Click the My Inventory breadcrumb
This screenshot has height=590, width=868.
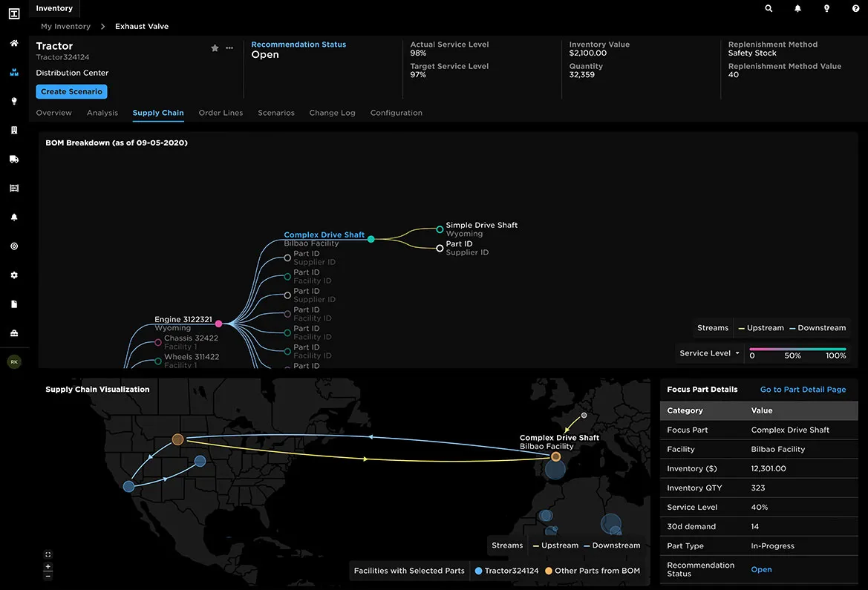(65, 27)
